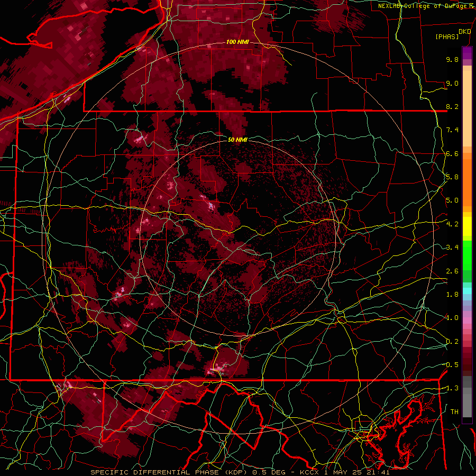Click the 9.0 scale value label
The width and height of the screenshot is (476, 476).
click(x=452, y=83)
